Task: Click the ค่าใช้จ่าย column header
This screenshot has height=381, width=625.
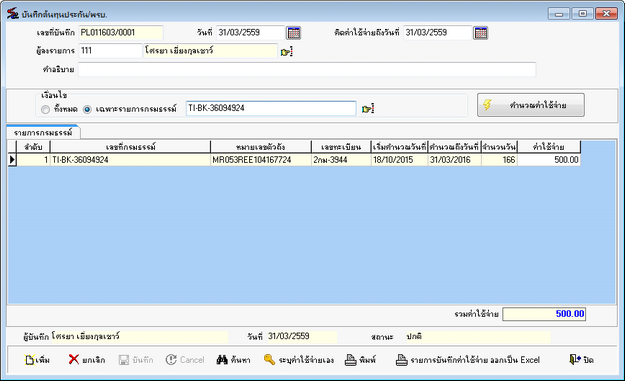Action: pos(549,147)
